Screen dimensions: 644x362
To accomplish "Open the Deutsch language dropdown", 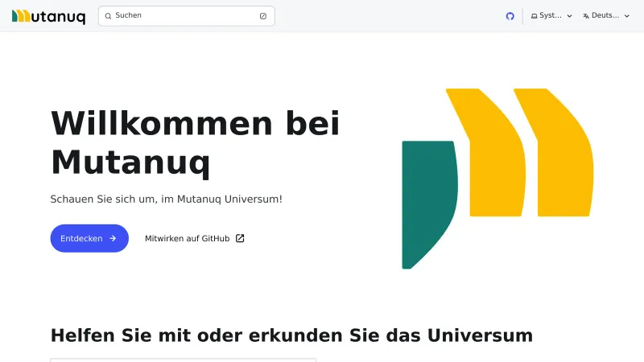I will (x=605, y=16).
